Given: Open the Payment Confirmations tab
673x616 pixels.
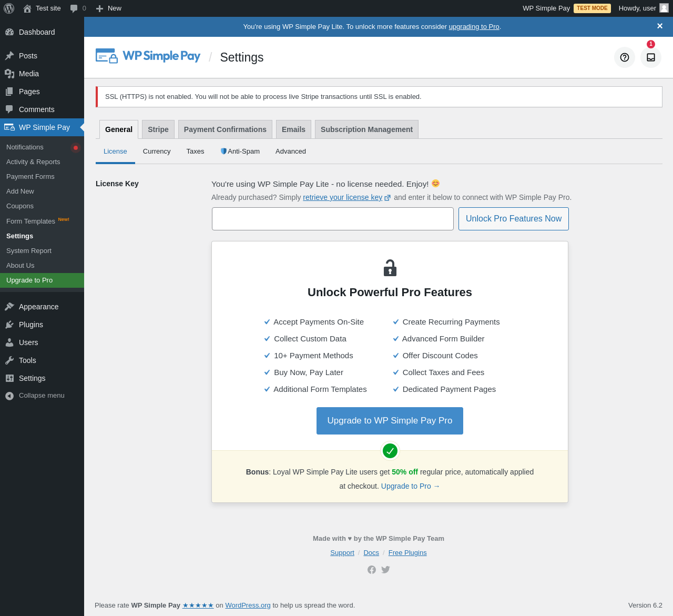Looking at the screenshot, I should [x=225, y=129].
